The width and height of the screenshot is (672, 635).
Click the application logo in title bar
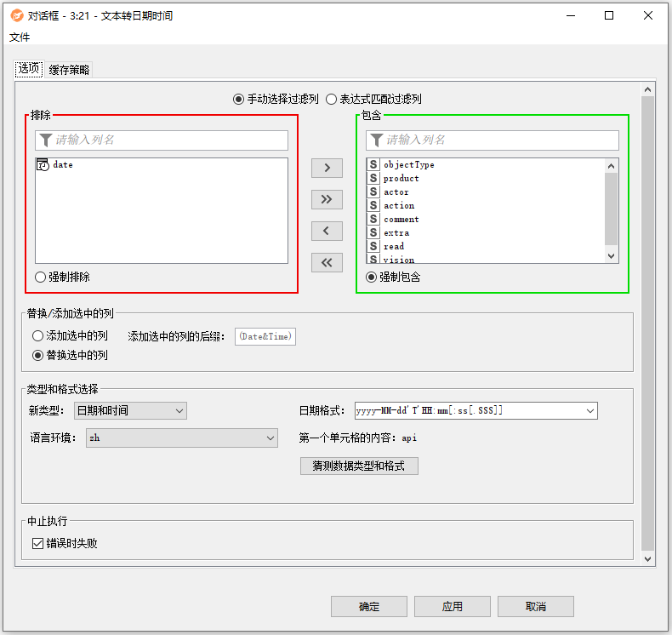point(17,16)
